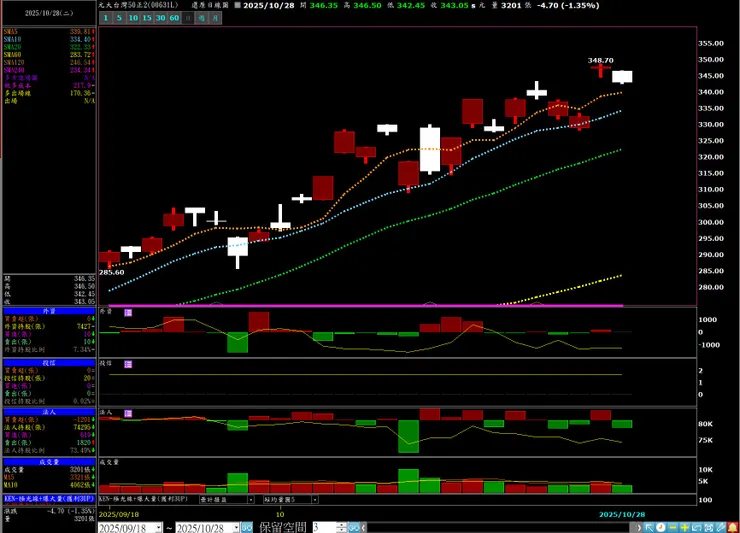The width and height of the screenshot is (740, 533).
Task: Increase 保留空間 spinner value
Action: click(x=342, y=525)
